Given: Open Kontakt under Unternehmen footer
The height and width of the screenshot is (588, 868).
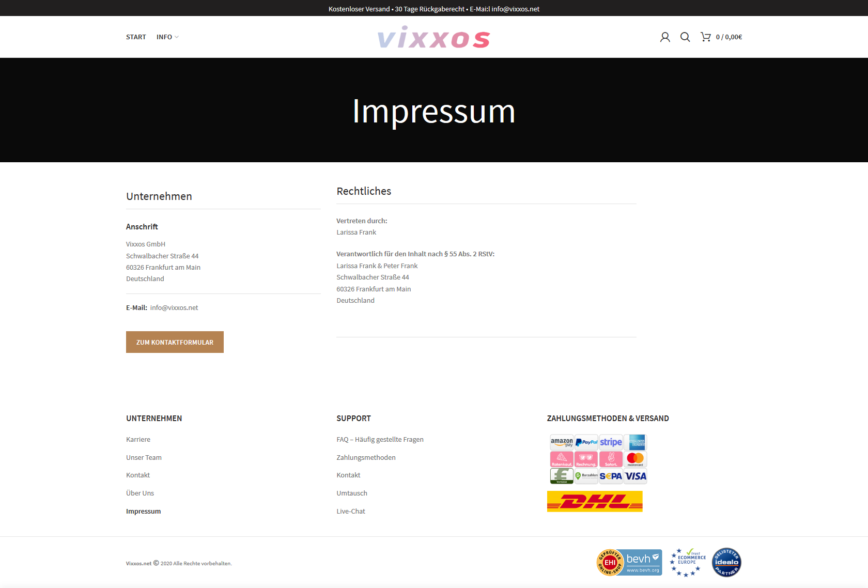Looking at the screenshot, I should [138, 475].
